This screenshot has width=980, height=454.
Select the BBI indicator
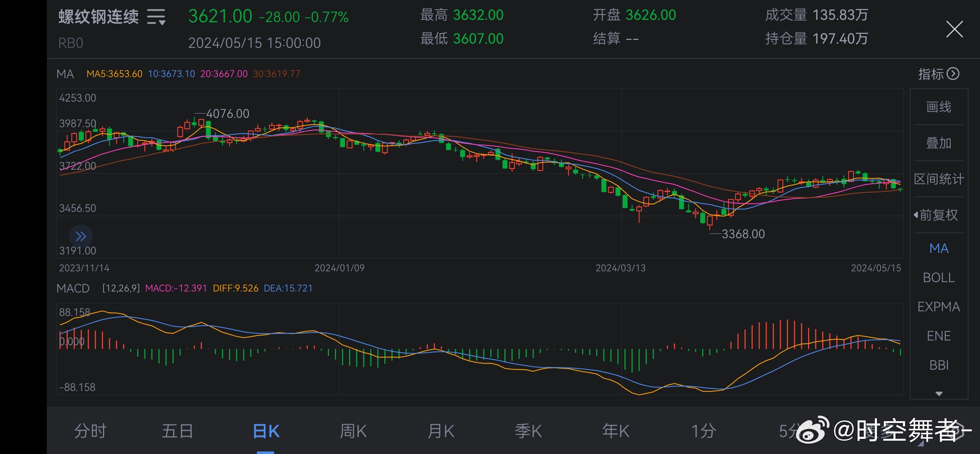939,365
